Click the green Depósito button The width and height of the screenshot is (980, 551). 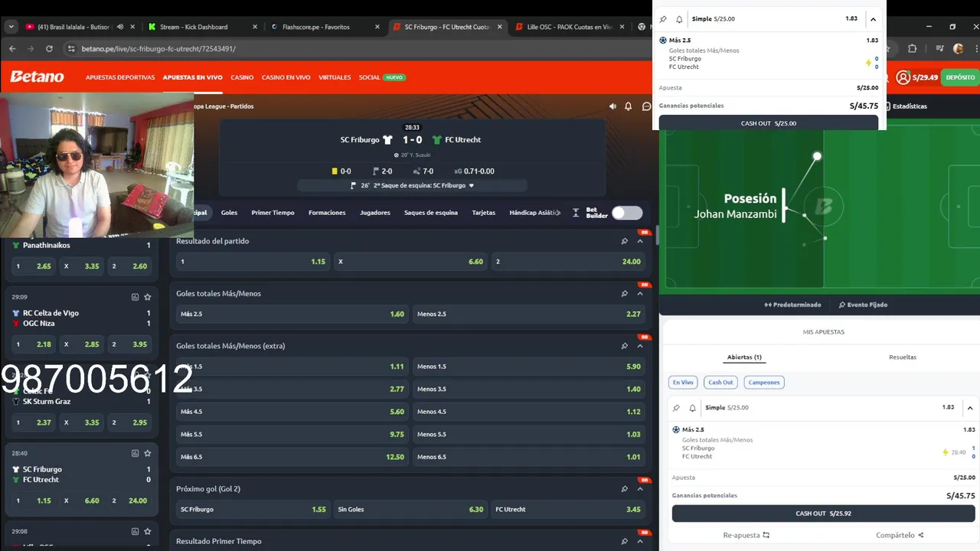960,77
